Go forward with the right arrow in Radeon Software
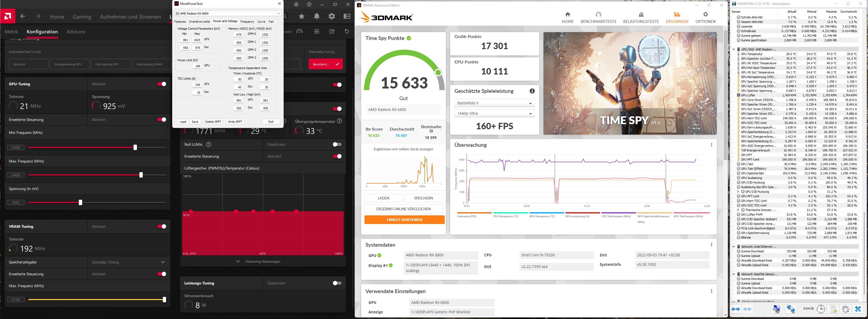 [38, 16]
